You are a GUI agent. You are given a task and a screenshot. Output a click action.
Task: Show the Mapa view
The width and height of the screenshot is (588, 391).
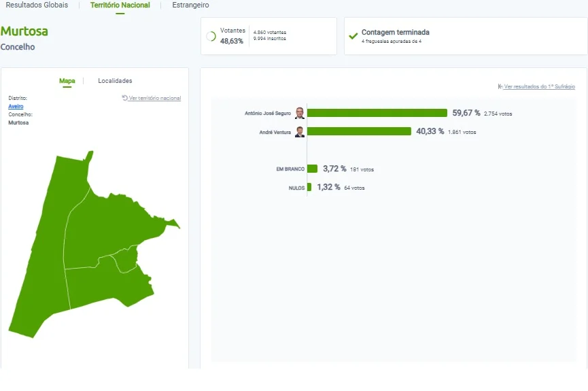pos(67,81)
